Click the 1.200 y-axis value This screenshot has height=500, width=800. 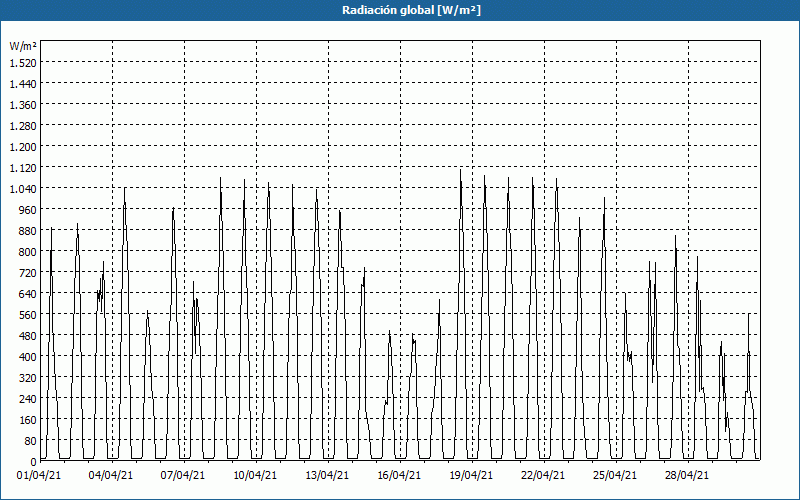pos(23,147)
